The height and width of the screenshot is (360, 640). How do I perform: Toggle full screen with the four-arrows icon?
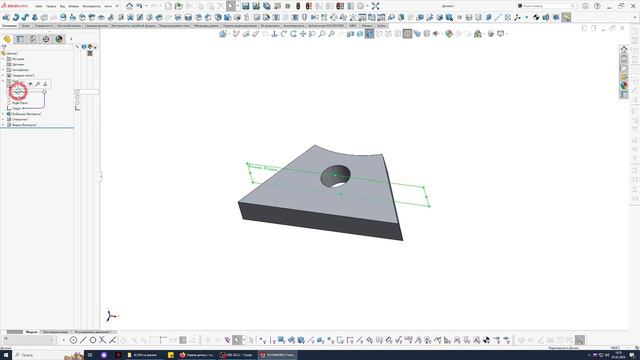(376, 6)
